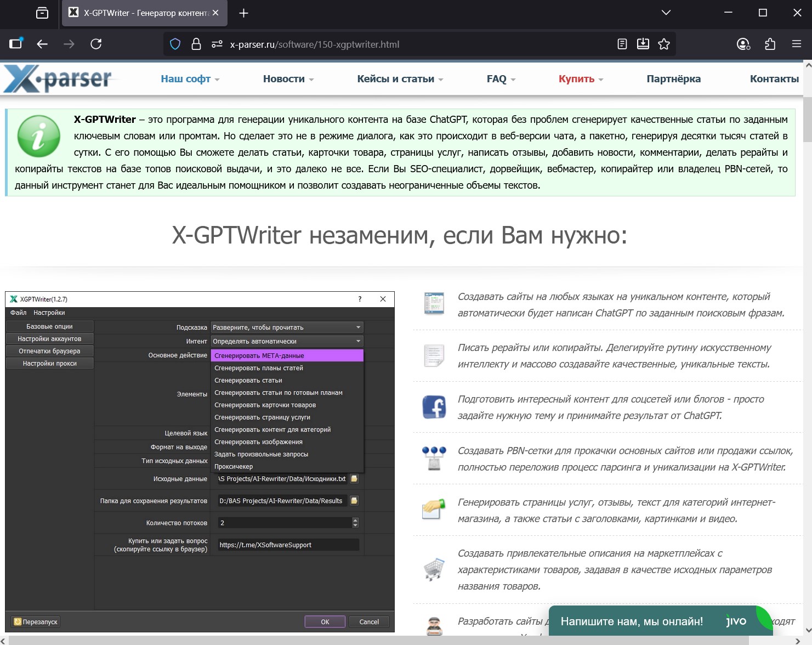Open the Файл menu in XGPTWriter

tap(18, 312)
